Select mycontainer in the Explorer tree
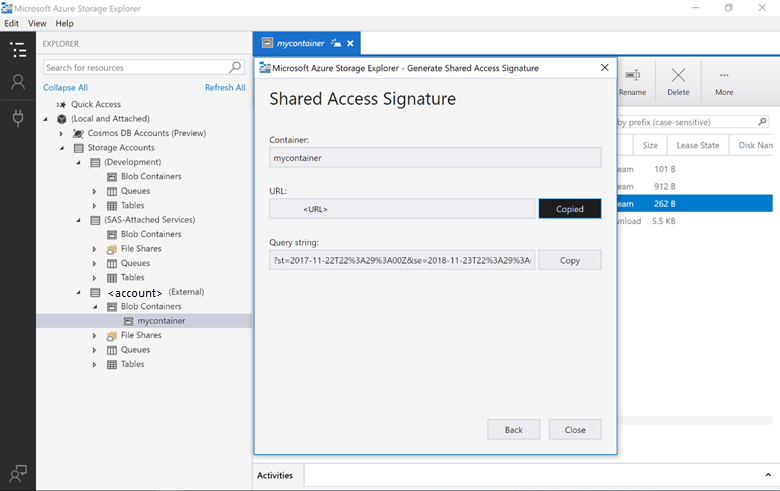 pos(161,321)
